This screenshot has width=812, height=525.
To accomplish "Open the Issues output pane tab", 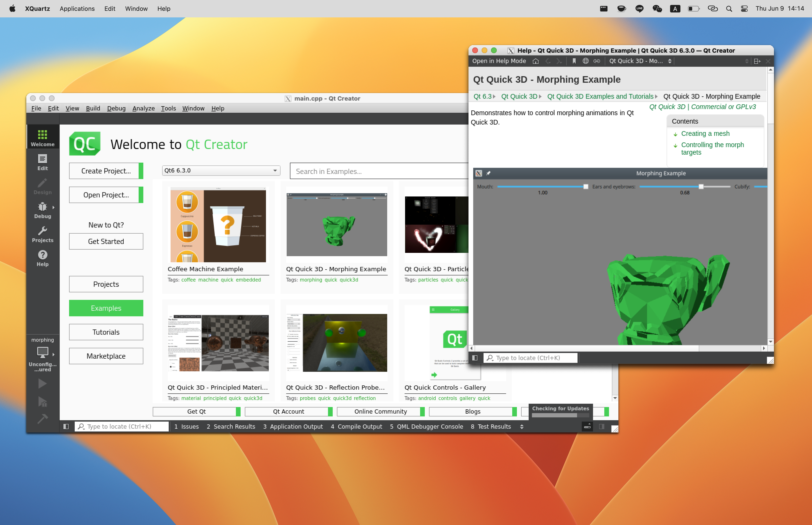I will [186, 427].
